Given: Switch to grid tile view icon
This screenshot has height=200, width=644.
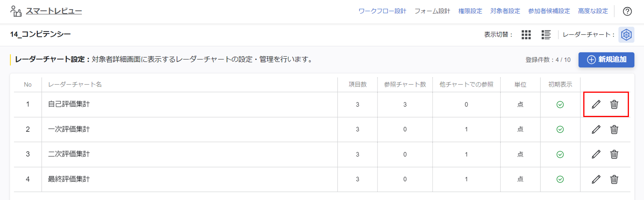Looking at the screenshot, I should [x=526, y=35].
